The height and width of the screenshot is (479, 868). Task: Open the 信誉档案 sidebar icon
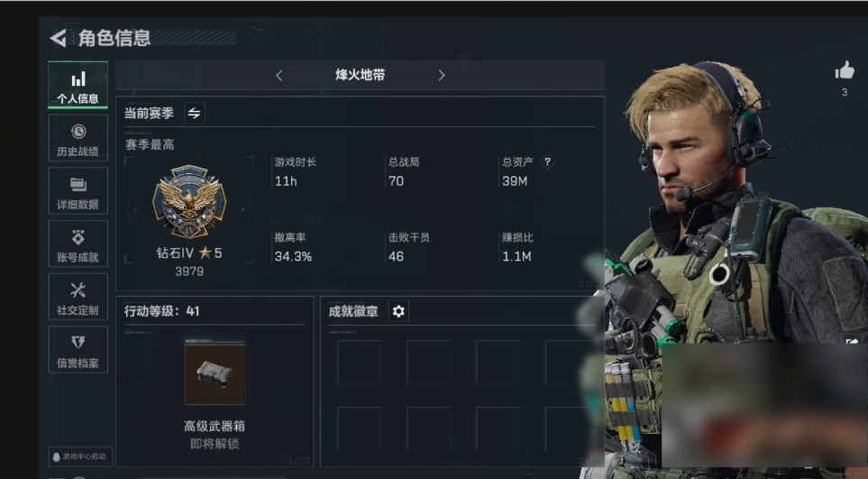[78, 343]
